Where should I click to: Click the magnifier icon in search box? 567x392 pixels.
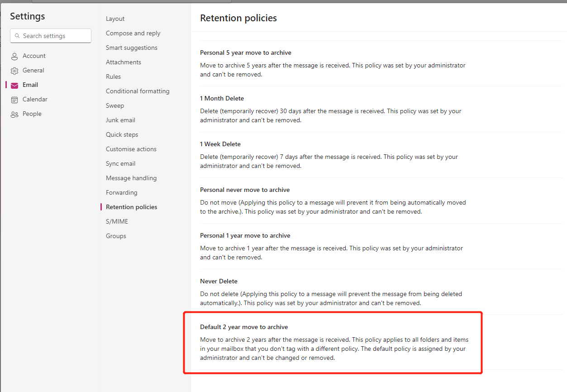pos(17,36)
